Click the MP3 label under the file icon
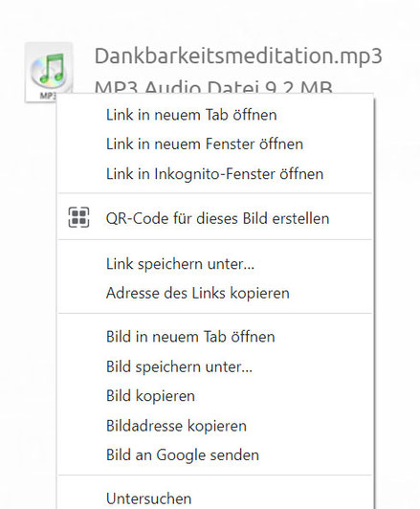Image resolution: width=420 pixels, height=509 pixels. pyautogui.click(x=48, y=96)
